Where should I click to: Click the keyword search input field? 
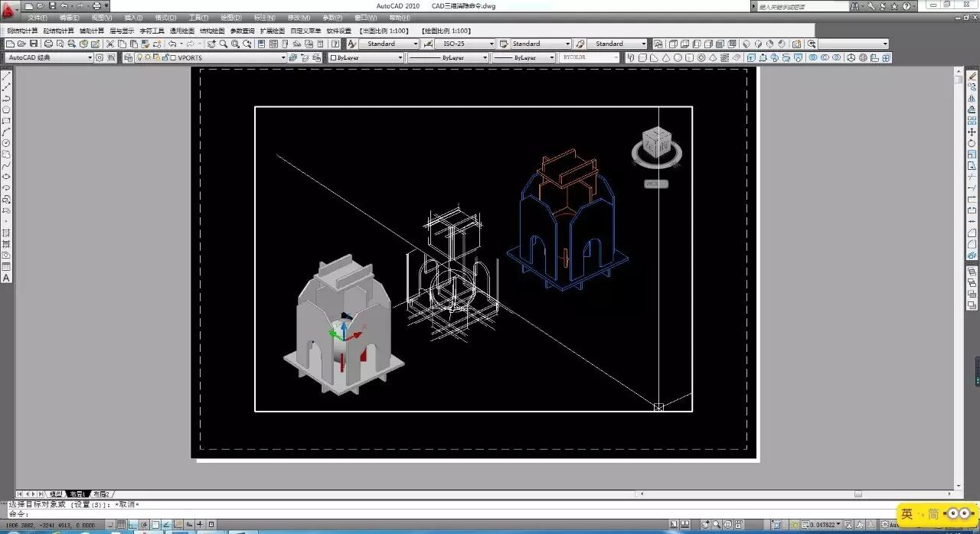(x=802, y=6)
